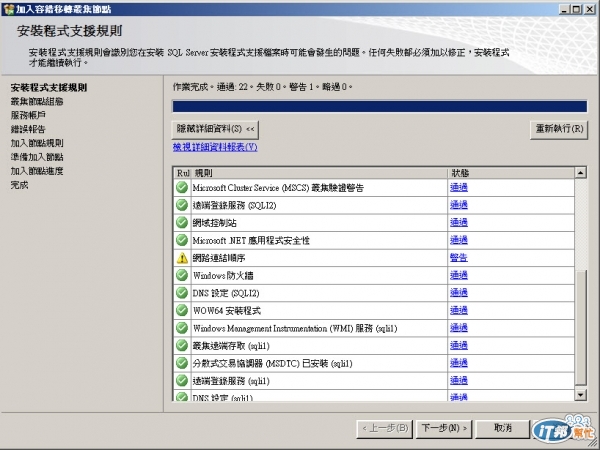Open 通過 link for WOW64 安裝程式
The width and height of the screenshot is (600, 450).
tap(459, 310)
